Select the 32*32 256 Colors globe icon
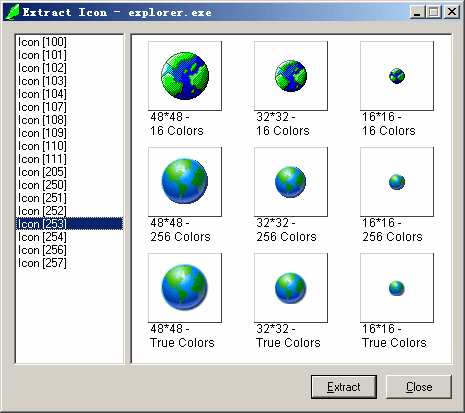The image size is (465, 413). pyautogui.click(x=291, y=182)
